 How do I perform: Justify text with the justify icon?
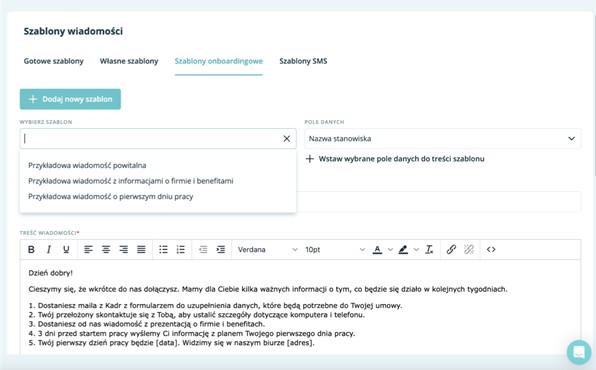[x=141, y=249]
